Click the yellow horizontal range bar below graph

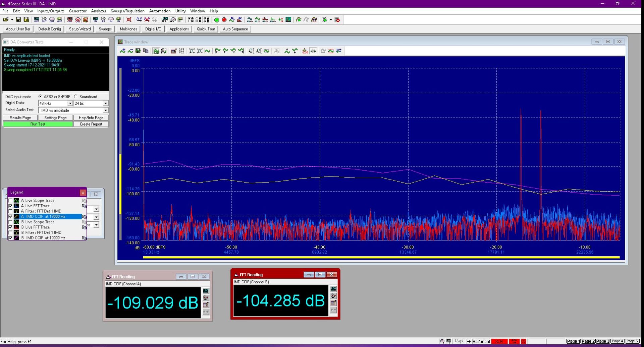click(381, 257)
